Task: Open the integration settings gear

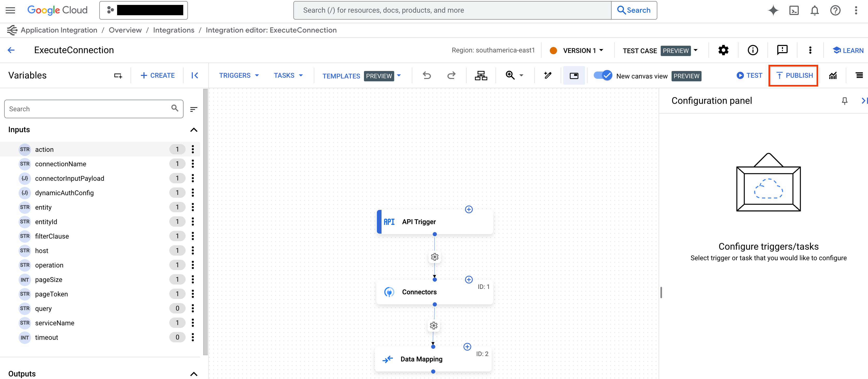Action: [x=723, y=50]
